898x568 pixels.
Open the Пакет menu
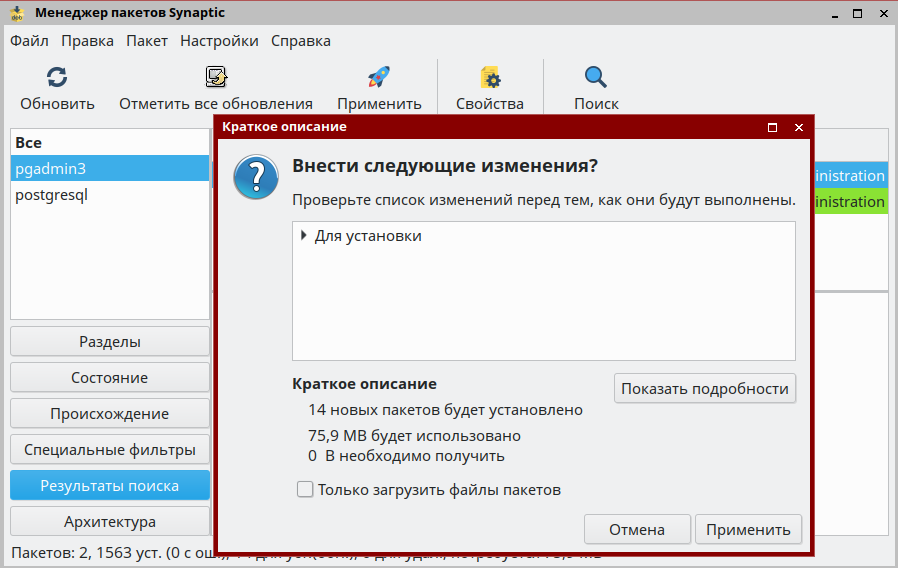(x=147, y=41)
